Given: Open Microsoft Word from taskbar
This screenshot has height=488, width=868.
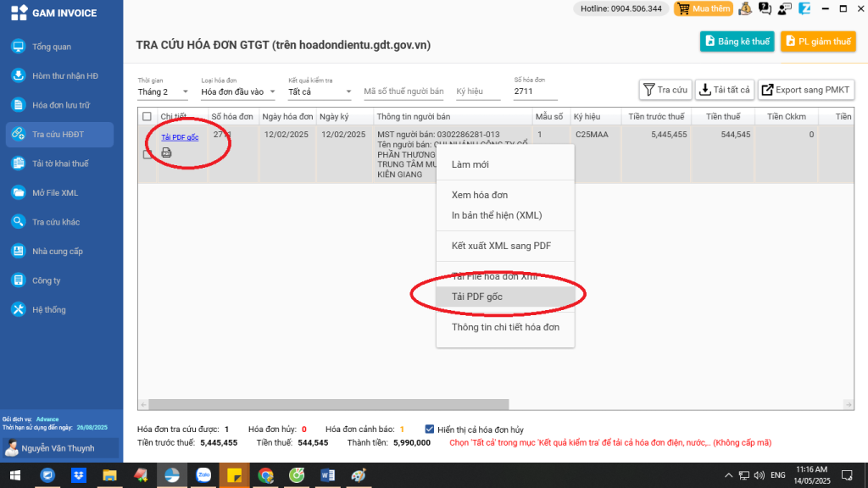Looking at the screenshot, I should point(328,475).
